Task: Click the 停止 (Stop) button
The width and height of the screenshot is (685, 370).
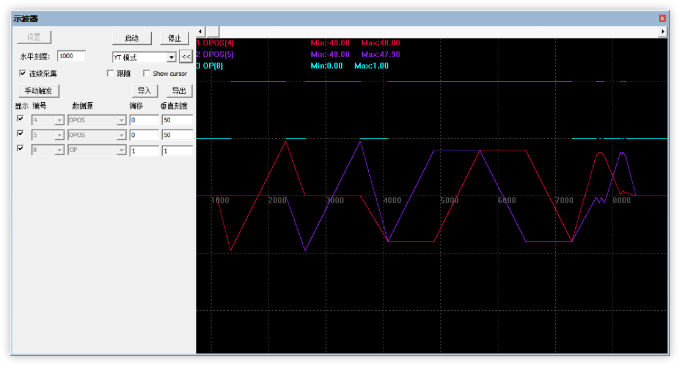Action: pyautogui.click(x=174, y=38)
